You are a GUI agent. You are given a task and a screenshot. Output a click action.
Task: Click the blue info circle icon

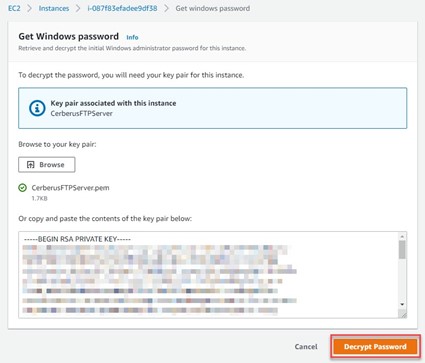tap(37, 108)
